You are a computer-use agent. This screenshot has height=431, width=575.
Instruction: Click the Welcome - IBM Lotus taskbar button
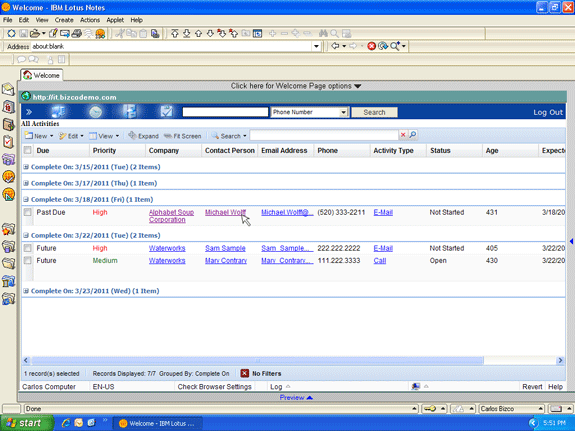coord(158,423)
